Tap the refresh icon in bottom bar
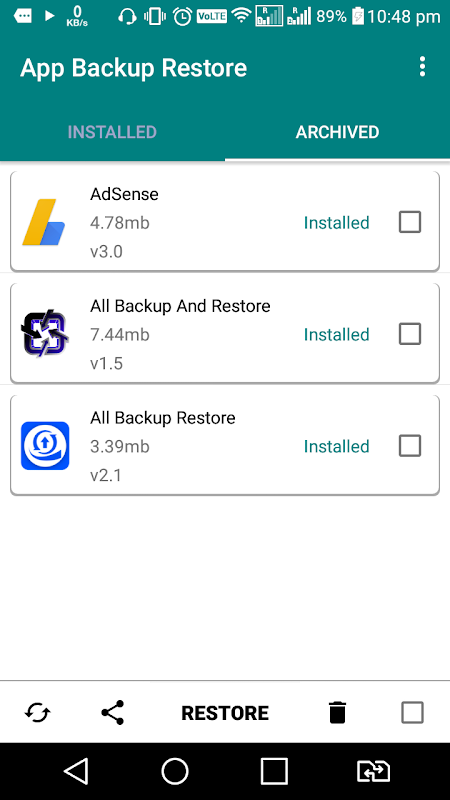 (x=38, y=713)
